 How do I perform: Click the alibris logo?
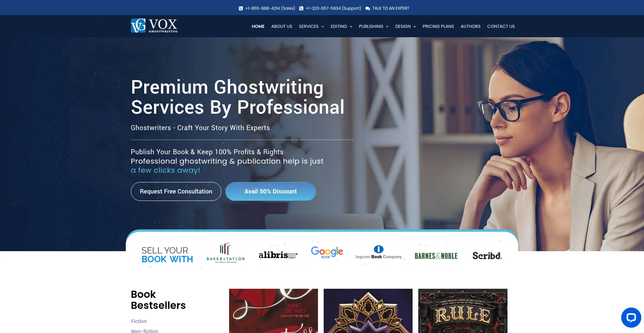pyautogui.click(x=278, y=255)
